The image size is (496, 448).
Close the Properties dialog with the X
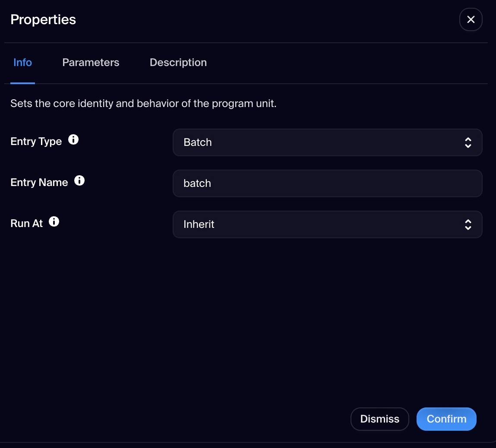pyautogui.click(x=471, y=20)
